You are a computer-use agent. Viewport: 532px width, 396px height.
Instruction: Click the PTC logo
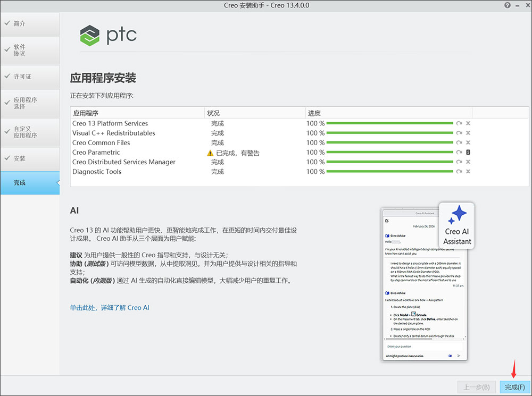pos(108,35)
